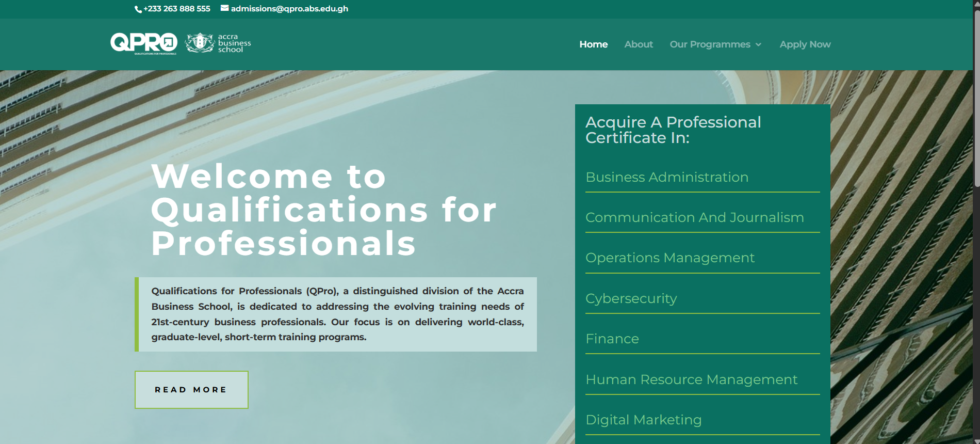Click the Acquire A Professional Certificate heading
The width and height of the screenshot is (980, 444).
(x=673, y=130)
